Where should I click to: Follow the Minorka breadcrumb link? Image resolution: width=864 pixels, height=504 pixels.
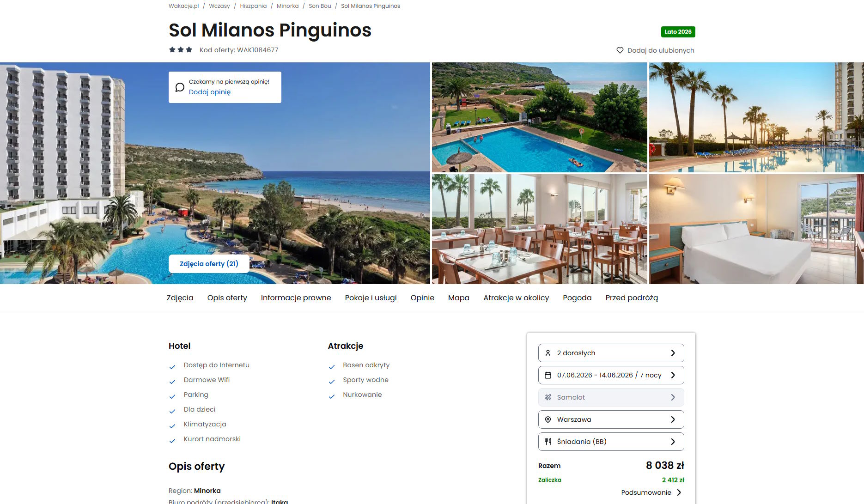pyautogui.click(x=287, y=6)
